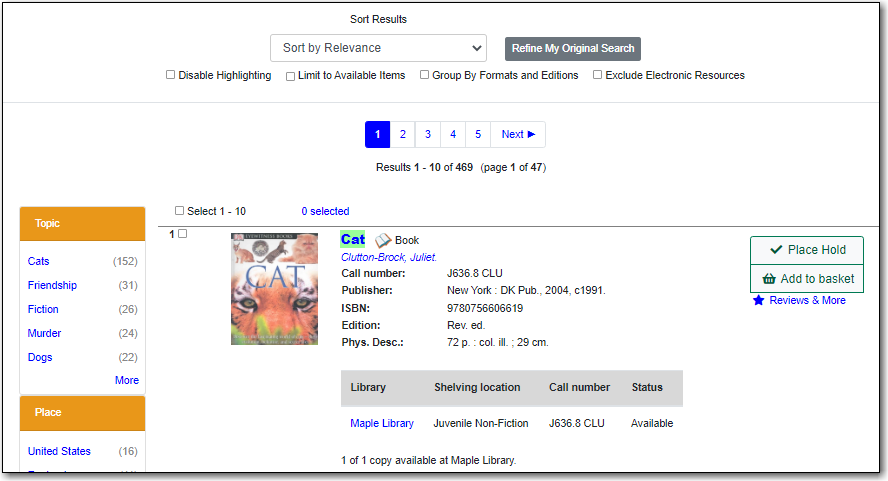Click the star icon next to Reviews & More
Image resolution: width=888 pixels, height=481 pixels.
coord(759,300)
